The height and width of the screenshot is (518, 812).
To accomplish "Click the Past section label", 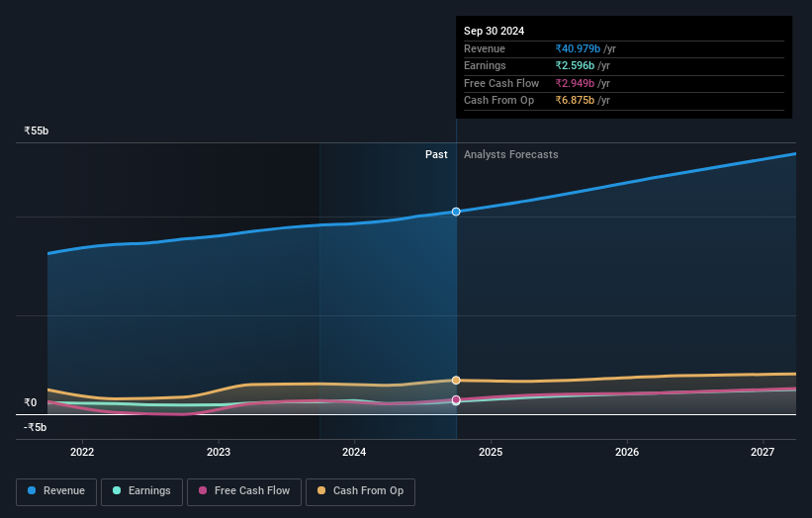I will (436, 155).
